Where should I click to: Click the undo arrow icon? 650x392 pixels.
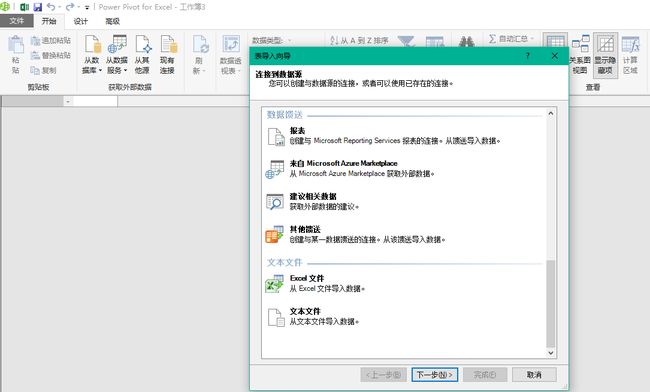tap(51, 7)
